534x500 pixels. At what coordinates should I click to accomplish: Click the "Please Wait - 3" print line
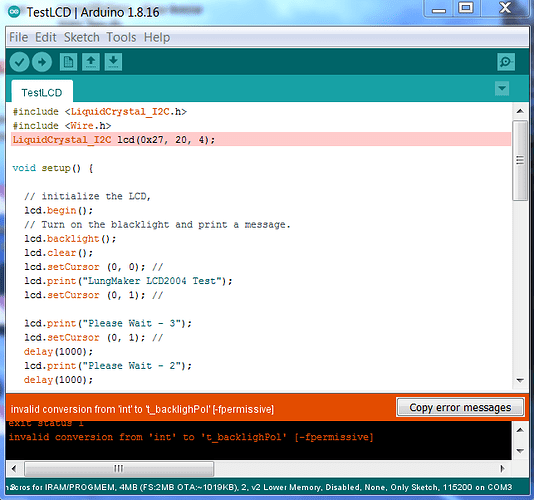(108, 323)
